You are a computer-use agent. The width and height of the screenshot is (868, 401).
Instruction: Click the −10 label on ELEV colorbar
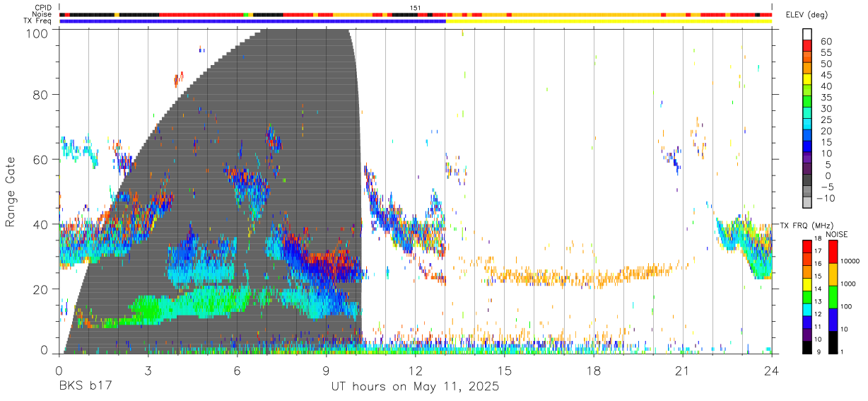[825, 198]
